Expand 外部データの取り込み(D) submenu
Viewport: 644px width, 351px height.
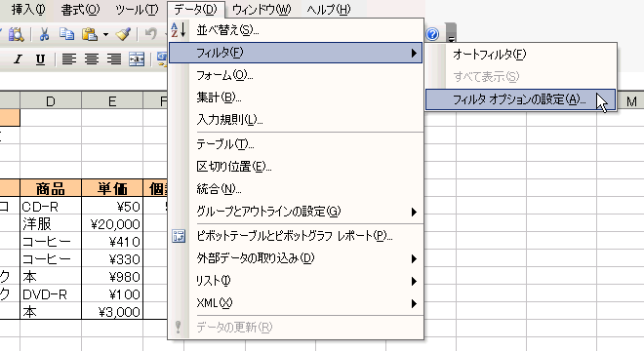[296, 258]
